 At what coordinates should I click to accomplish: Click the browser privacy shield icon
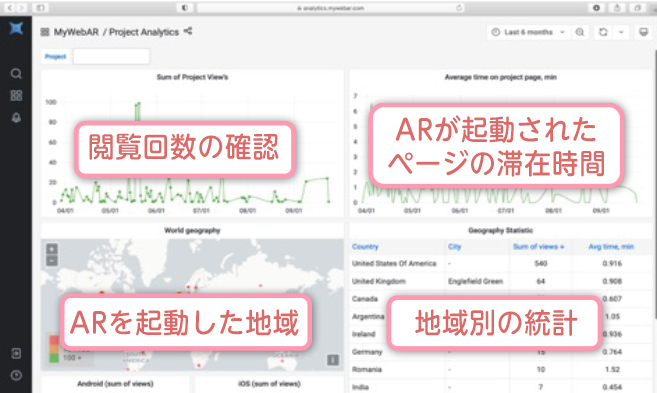(185, 8)
